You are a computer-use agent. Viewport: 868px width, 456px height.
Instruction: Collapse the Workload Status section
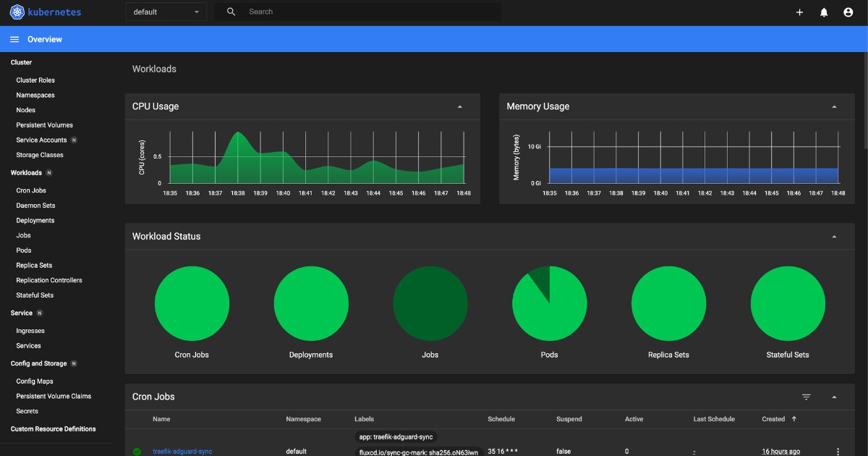[x=835, y=236]
